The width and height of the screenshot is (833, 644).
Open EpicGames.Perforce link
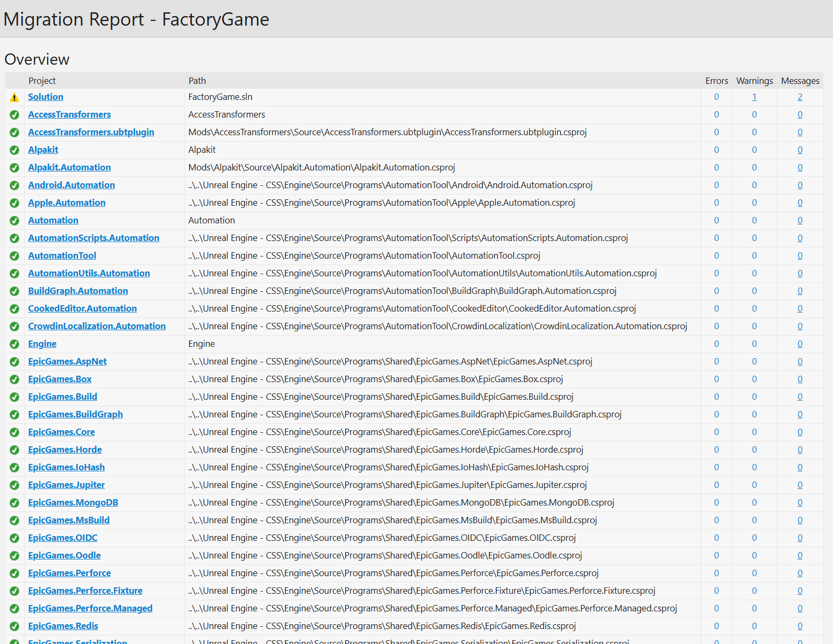69,573
